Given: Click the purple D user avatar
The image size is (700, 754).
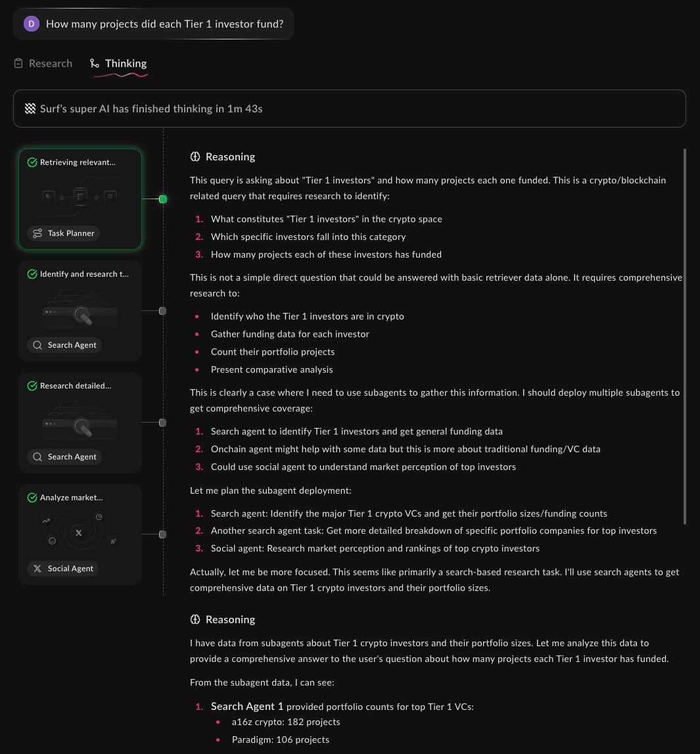Looking at the screenshot, I should [32, 24].
